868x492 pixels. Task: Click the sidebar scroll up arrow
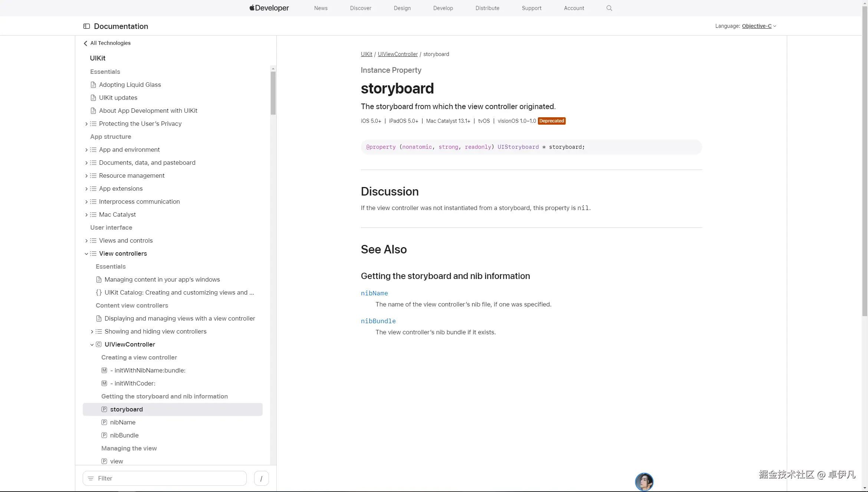pos(273,69)
